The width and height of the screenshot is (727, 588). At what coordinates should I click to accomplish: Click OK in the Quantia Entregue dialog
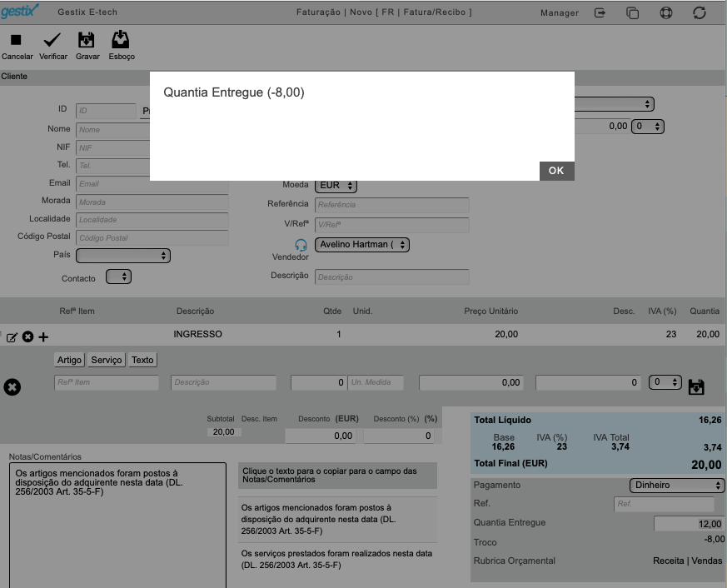click(556, 171)
